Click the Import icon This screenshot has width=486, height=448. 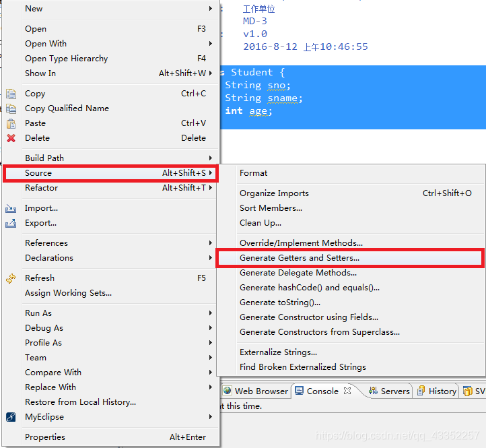click(x=11, y=208)
